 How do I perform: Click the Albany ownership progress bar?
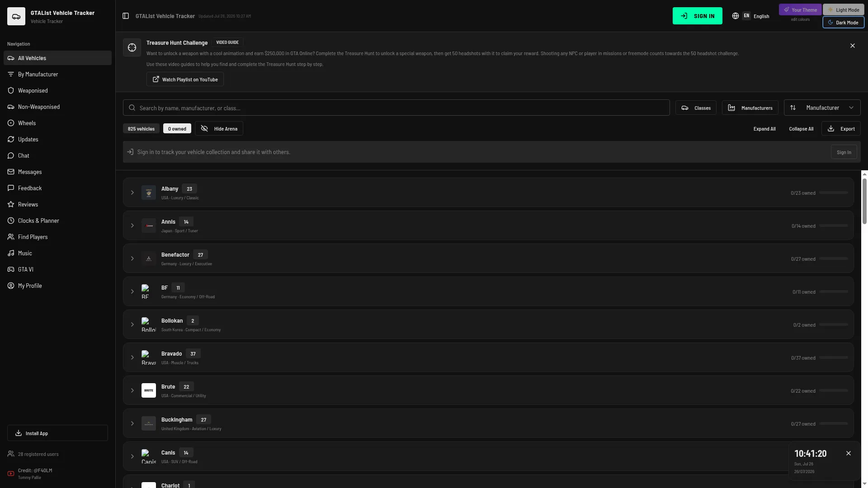(x=834, y=192)
